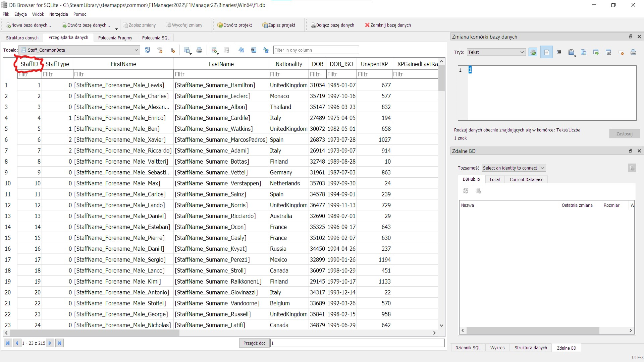Click the set cell to NULL icon
The width and height of the screenshot is (644, 362).
tap(621, 52)
